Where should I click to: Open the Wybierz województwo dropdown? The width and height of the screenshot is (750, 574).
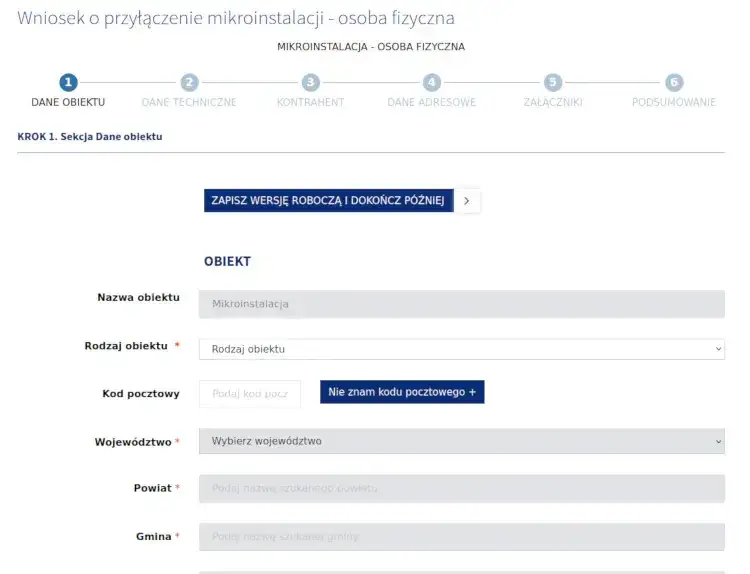pos(462,441)
